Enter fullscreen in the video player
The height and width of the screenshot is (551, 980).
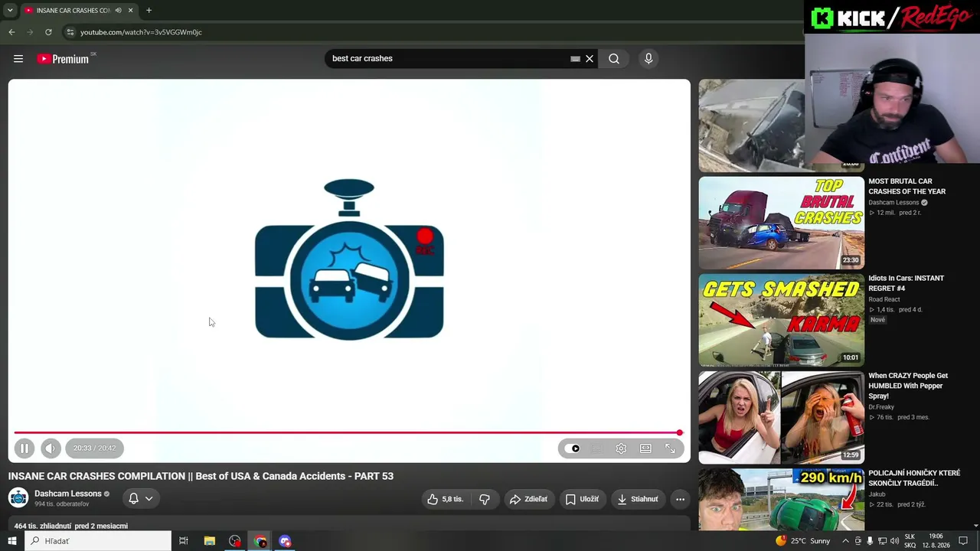(x=670, y=448)
